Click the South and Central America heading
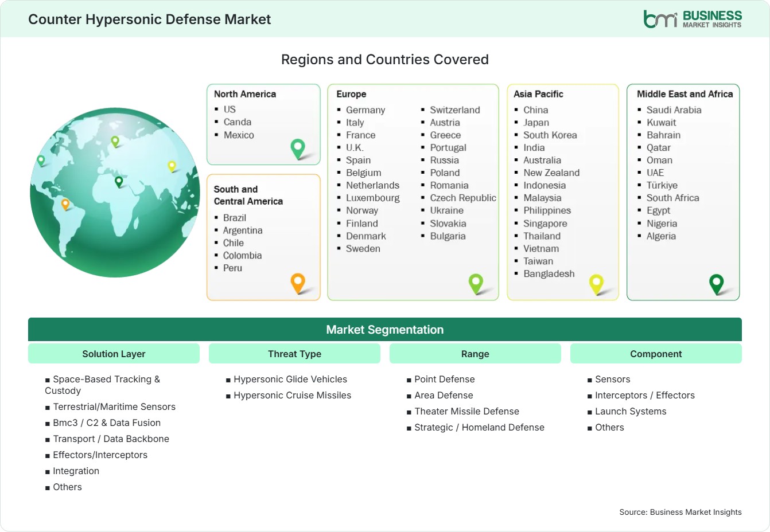The image size is (770, 532). tap(248, 195)
